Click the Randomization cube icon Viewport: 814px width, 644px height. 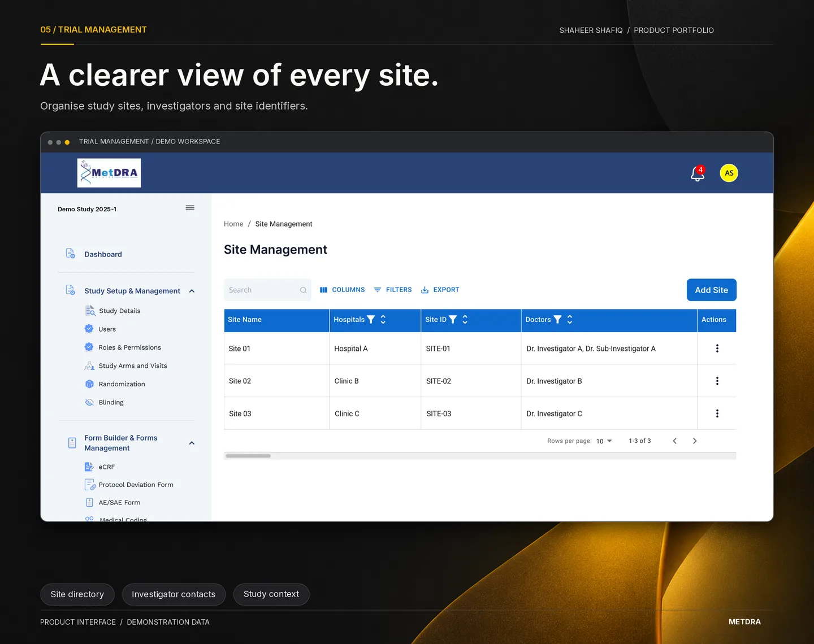point(89,384)
